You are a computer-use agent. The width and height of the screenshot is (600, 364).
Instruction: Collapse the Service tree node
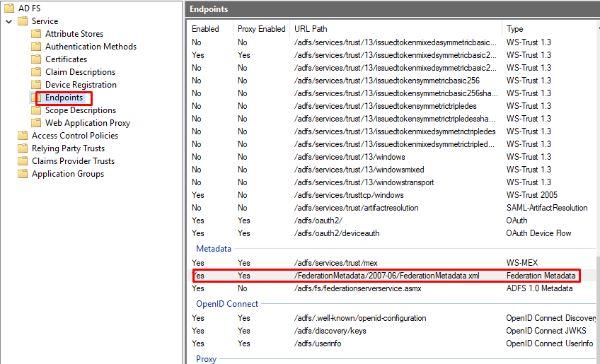(x=8, y=21)
